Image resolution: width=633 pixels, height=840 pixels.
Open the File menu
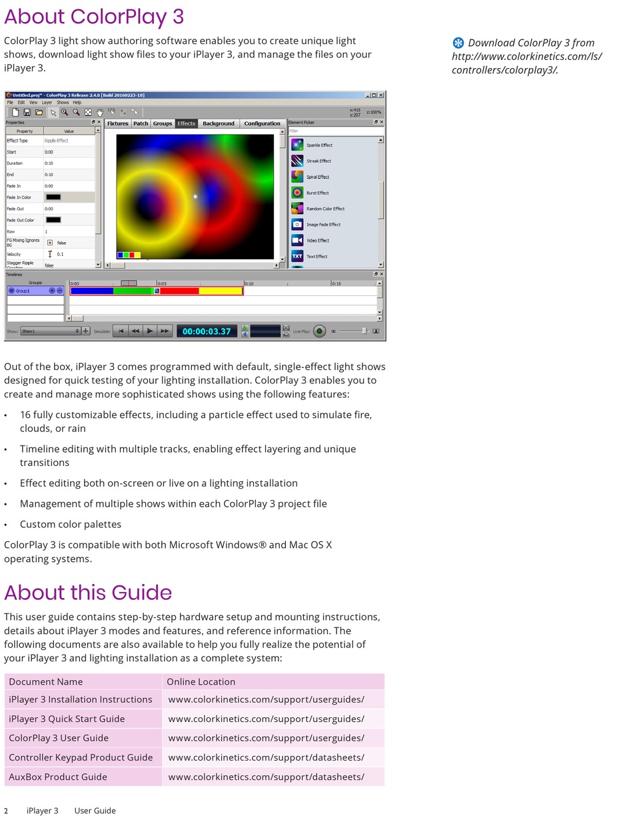[10, 103]
